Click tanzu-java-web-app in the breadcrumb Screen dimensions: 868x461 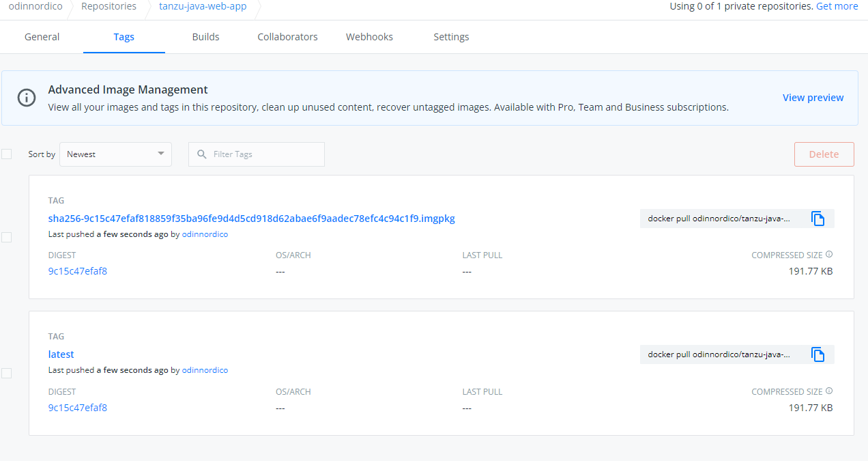203,6
